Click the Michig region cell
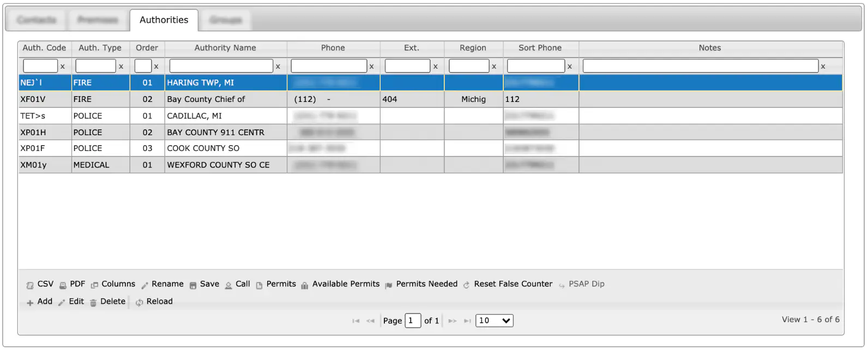Screen dimensions: 868x350 tap(474, 99)
